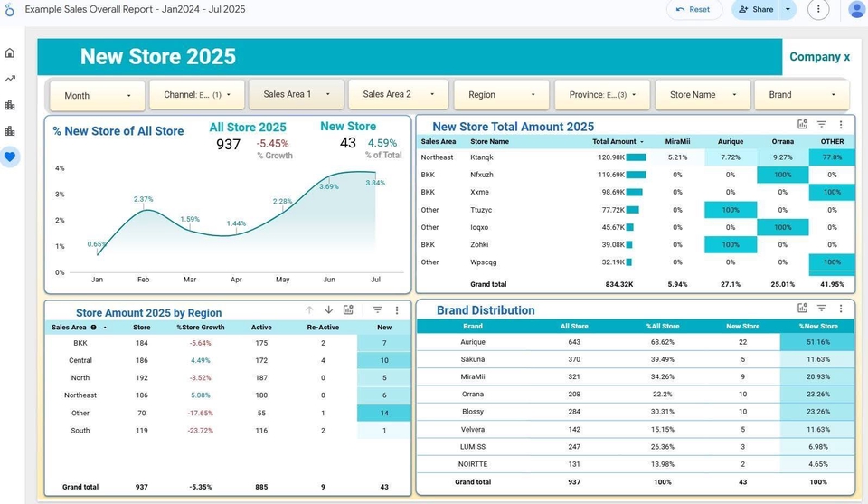Click chart explore icon in New Store Total Amount
The height and width of the screenshot is (504, 868).
click(x=802, y=124)
